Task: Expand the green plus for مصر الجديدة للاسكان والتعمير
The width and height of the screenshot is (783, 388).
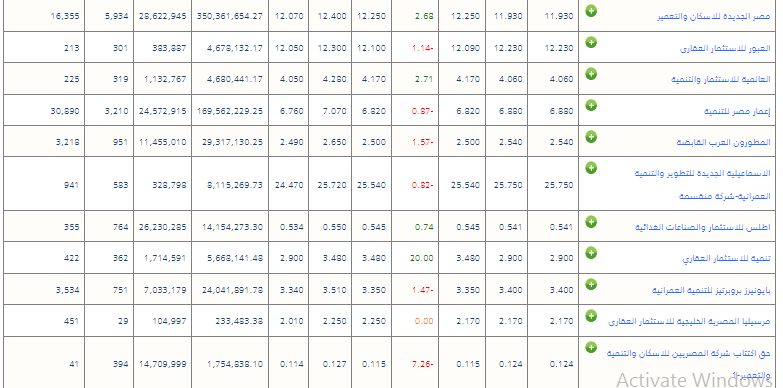Action: pyautogui.click(x=591, y=11)
